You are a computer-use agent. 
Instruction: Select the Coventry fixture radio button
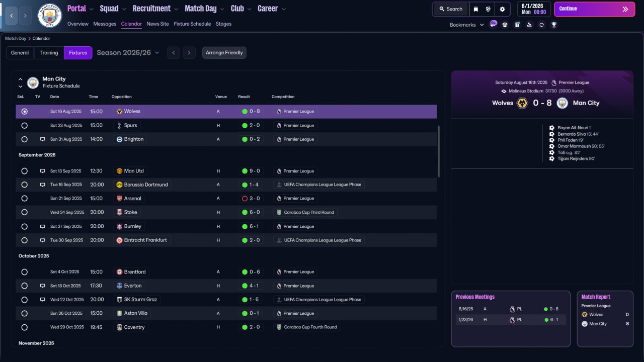pyautogui.click(x=24, y=327)
